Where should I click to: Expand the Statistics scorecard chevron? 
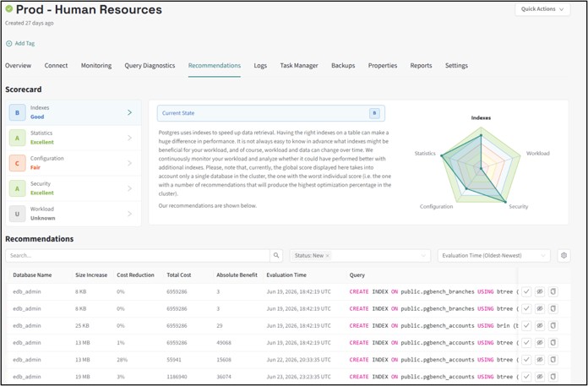[130, 138]
